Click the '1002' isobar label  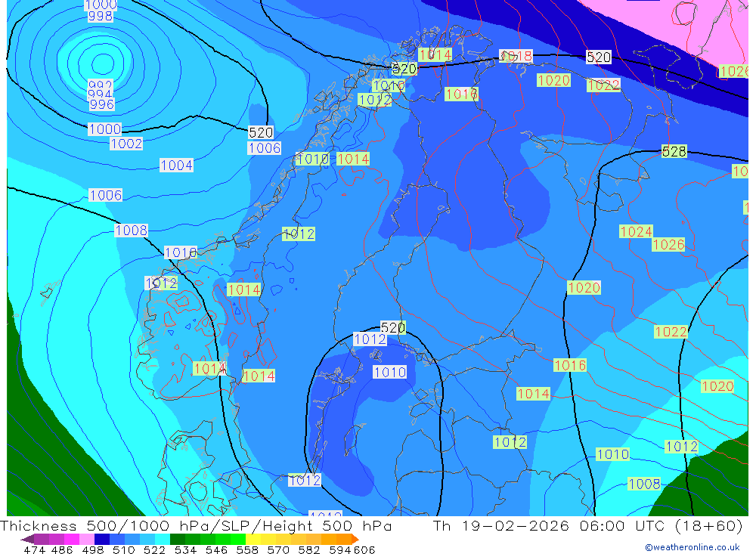click(126, 144)
